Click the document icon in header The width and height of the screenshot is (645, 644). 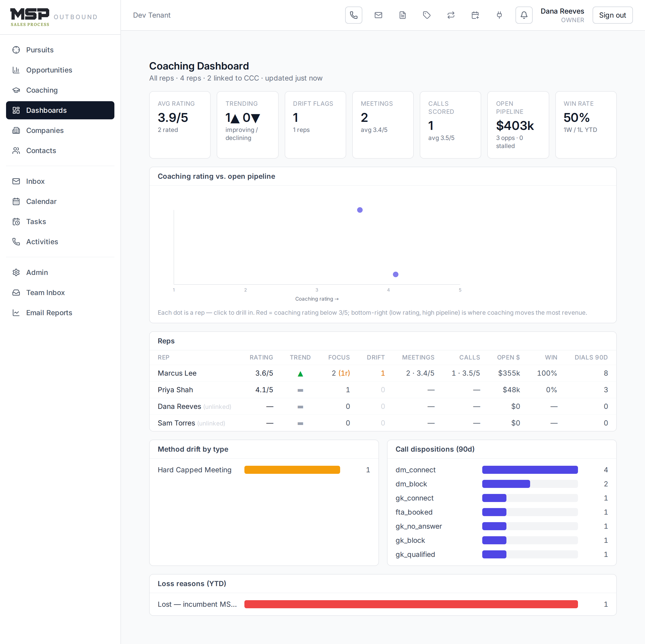(403, 15)
